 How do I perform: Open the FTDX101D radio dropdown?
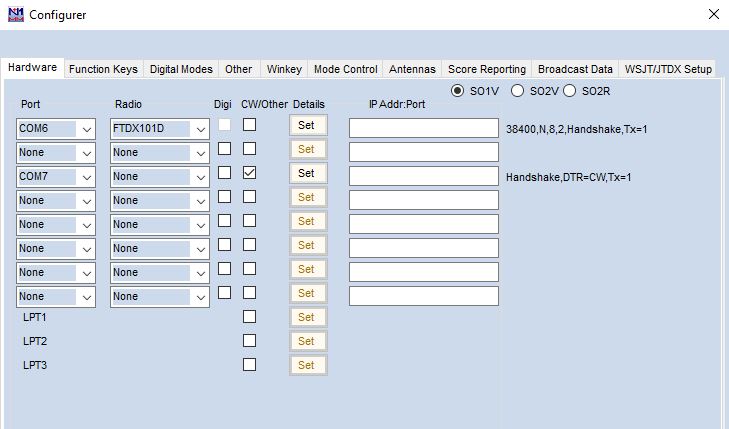point(201,129)
